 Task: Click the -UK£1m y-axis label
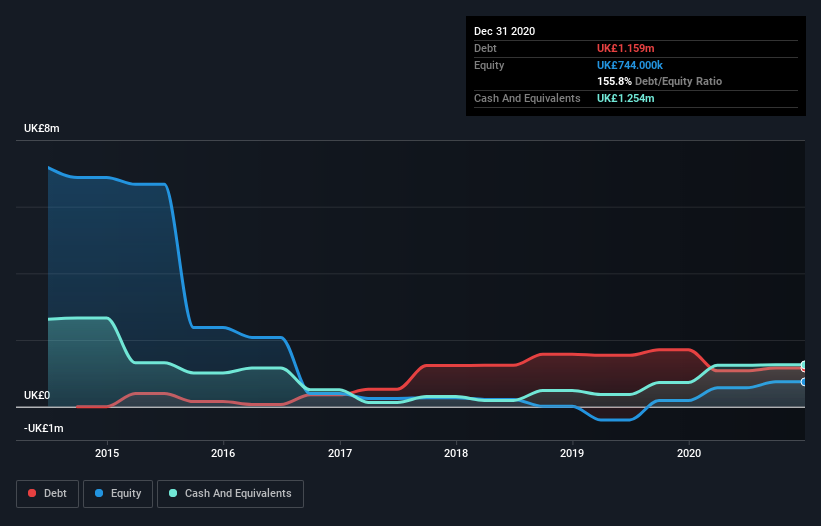[x=43, y=428]
